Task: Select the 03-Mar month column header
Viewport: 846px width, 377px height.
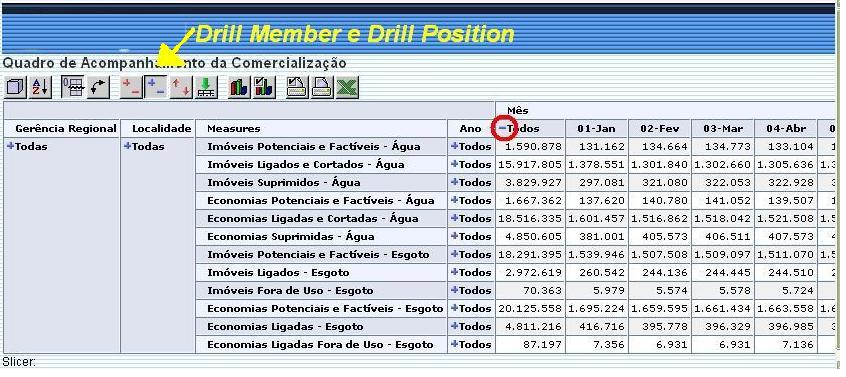Action: coord(723,128)
